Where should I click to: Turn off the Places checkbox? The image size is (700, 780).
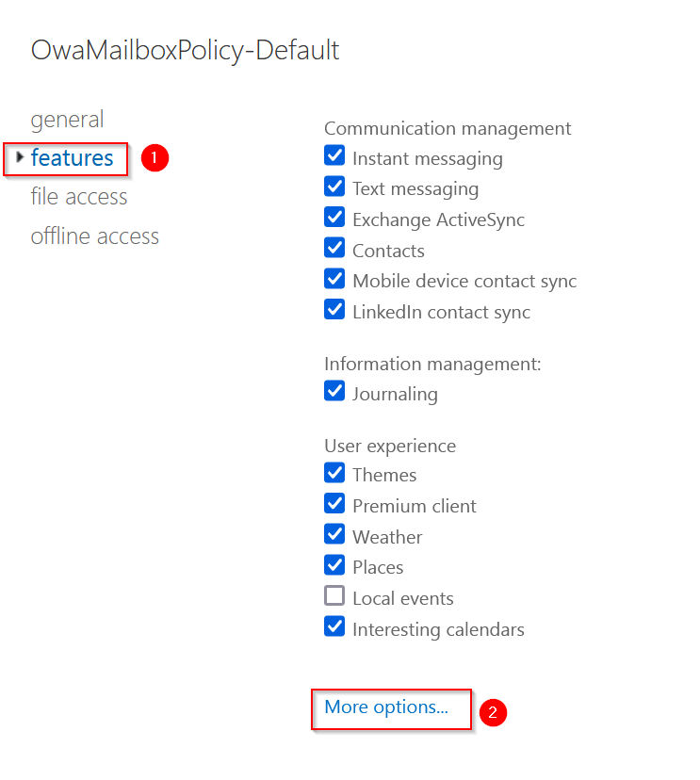(334, 565)
